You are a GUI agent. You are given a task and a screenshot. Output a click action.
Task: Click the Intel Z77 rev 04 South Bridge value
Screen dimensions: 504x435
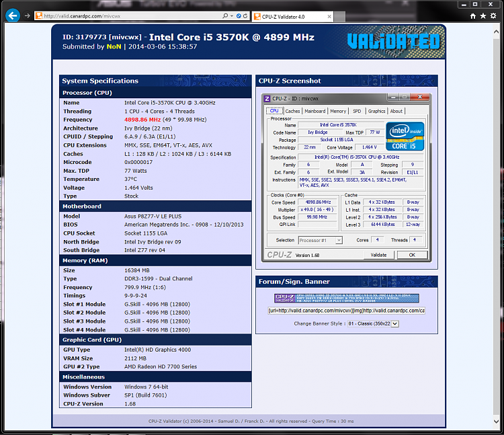click(144, 250)
